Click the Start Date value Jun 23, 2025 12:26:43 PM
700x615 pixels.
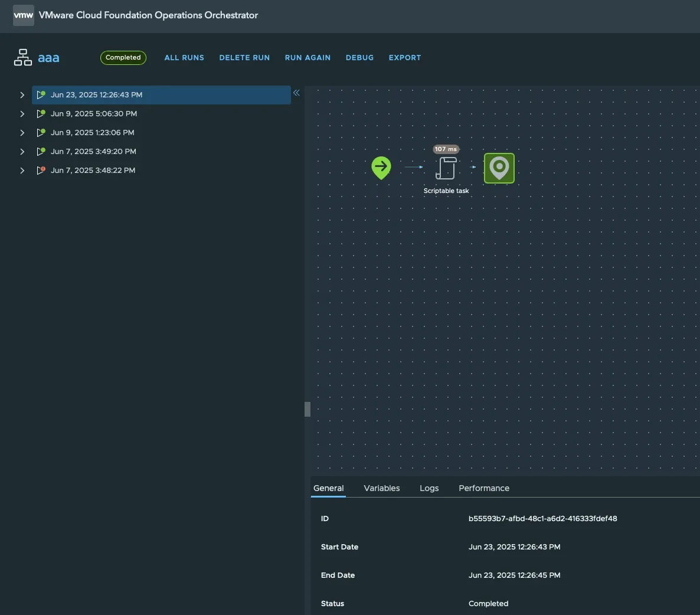pos(514,547)
